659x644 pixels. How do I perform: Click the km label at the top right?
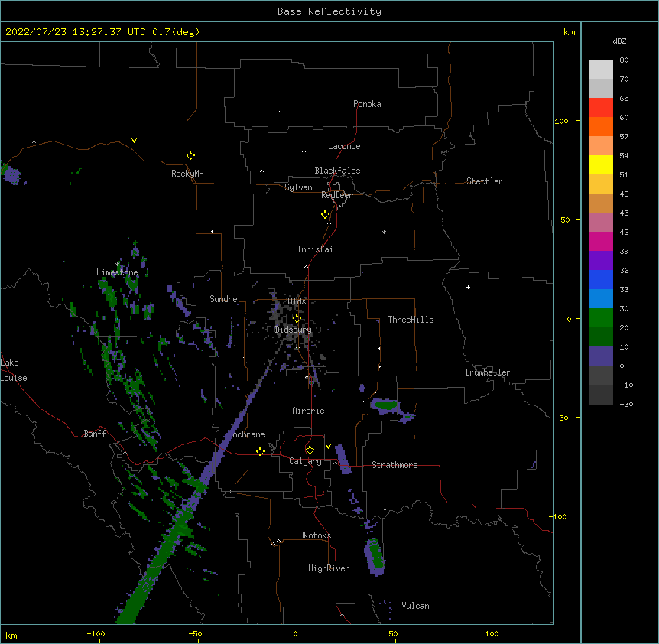[570, 32]
